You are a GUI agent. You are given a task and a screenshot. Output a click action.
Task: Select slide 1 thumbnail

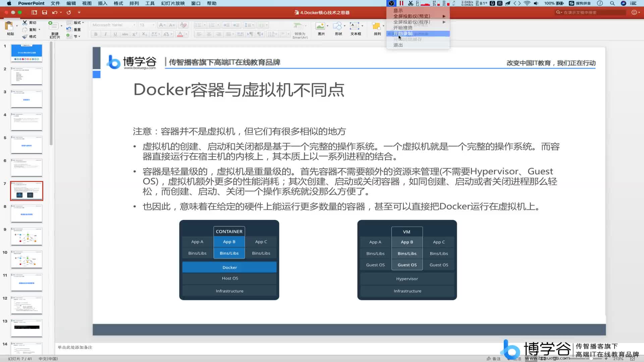[x=26, y=53]
